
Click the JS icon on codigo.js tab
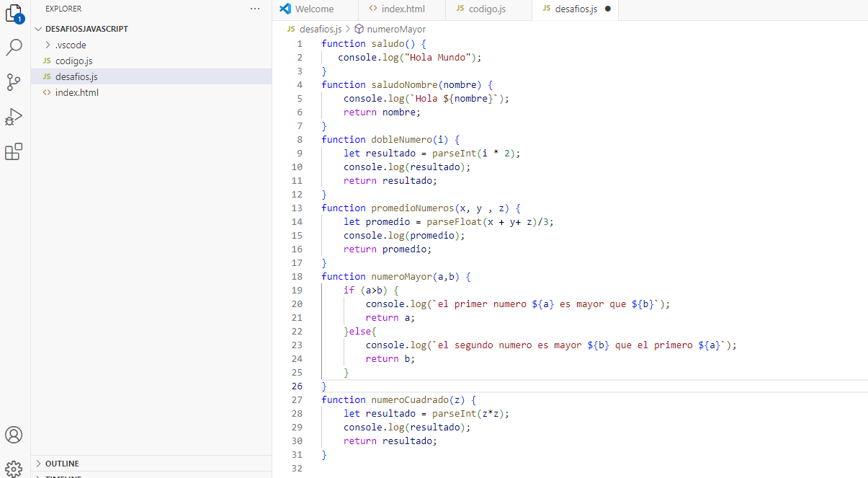pyautogui.click(x=460, y=9)
